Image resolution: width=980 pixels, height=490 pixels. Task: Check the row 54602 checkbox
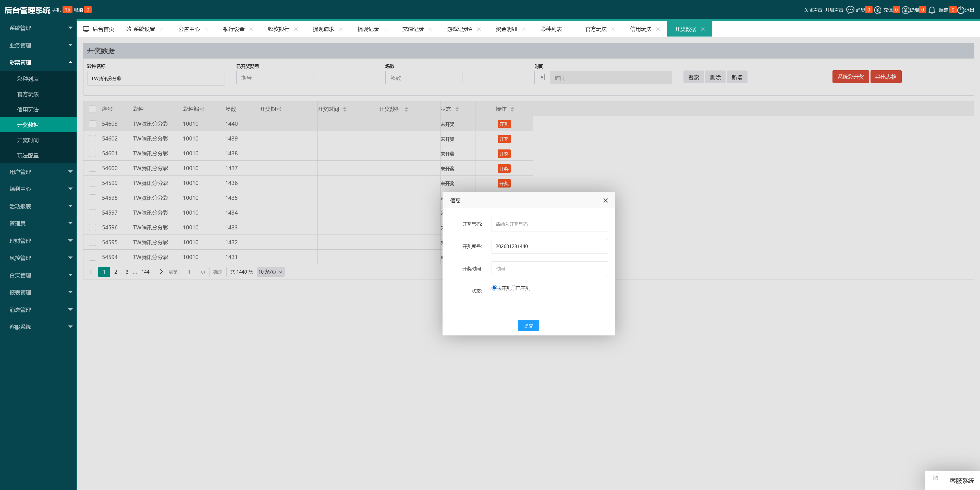92,138
